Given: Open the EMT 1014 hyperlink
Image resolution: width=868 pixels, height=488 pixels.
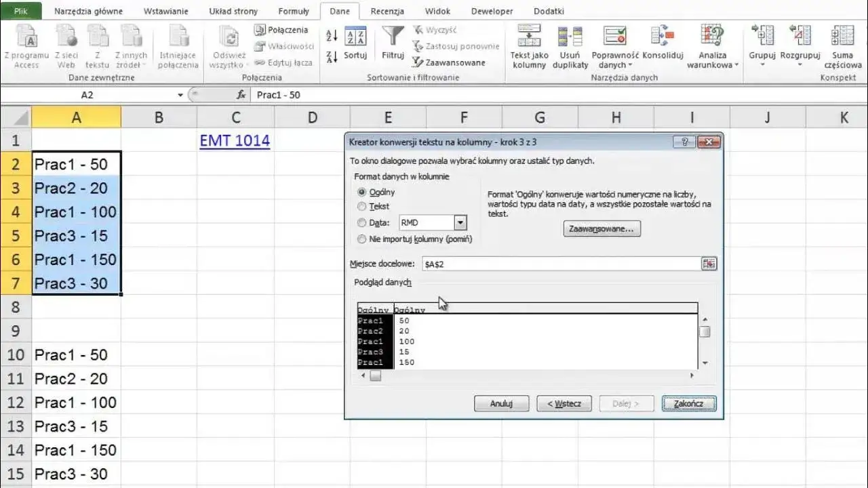Looking at the screenshot, I should pos(235,141).
